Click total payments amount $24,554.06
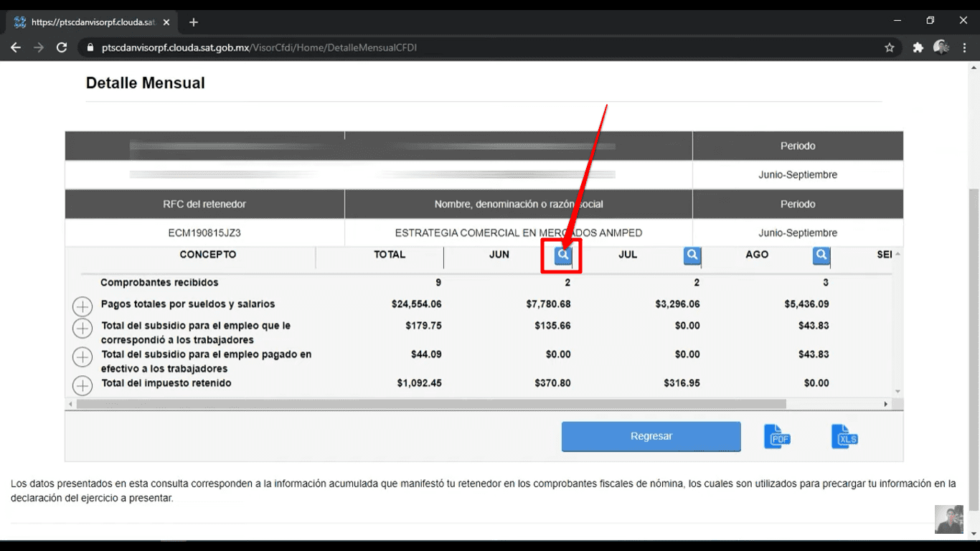980x551 pixels. (x=417, y=304)
